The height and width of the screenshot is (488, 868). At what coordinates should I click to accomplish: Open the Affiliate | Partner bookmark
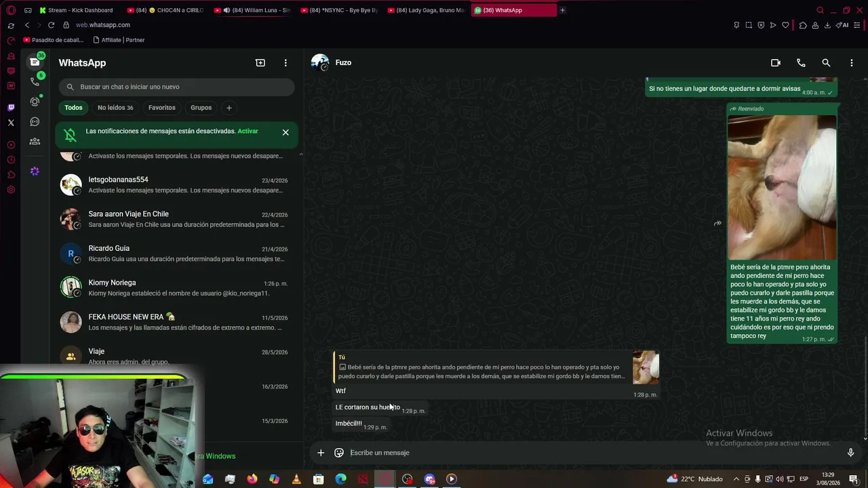click(x=119, y=40)
